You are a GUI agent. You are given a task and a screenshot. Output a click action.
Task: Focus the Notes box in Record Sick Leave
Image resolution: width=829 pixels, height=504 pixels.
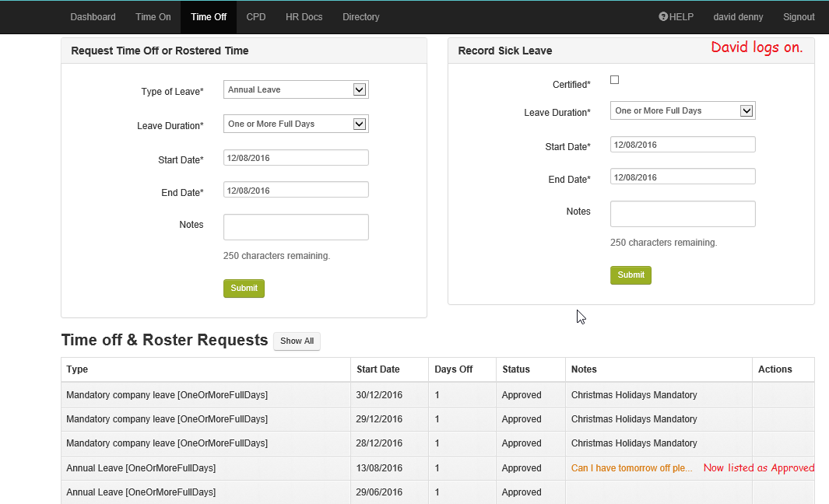coord(683,214)
